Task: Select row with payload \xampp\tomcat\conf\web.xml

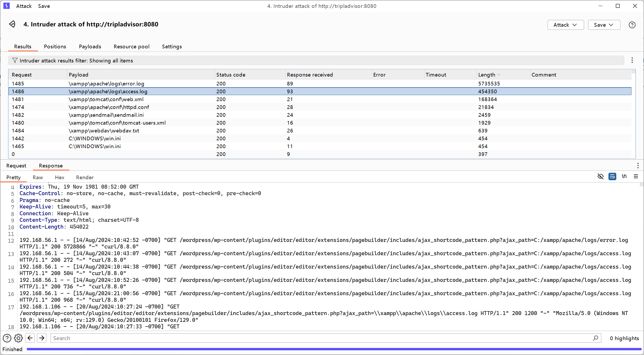Action: click(320, 99)
